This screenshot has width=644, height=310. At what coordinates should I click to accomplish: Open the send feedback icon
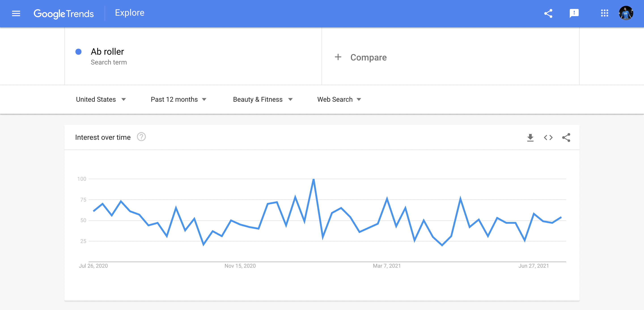[x=574, y=13]
